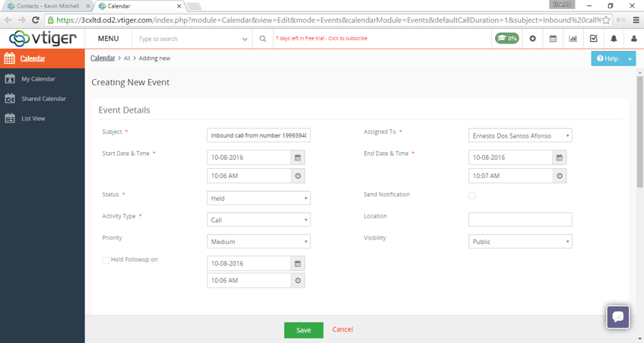The width and height of the screenshot is (644, 343).
Task: Click the vtiger logo
Action: 43,39
